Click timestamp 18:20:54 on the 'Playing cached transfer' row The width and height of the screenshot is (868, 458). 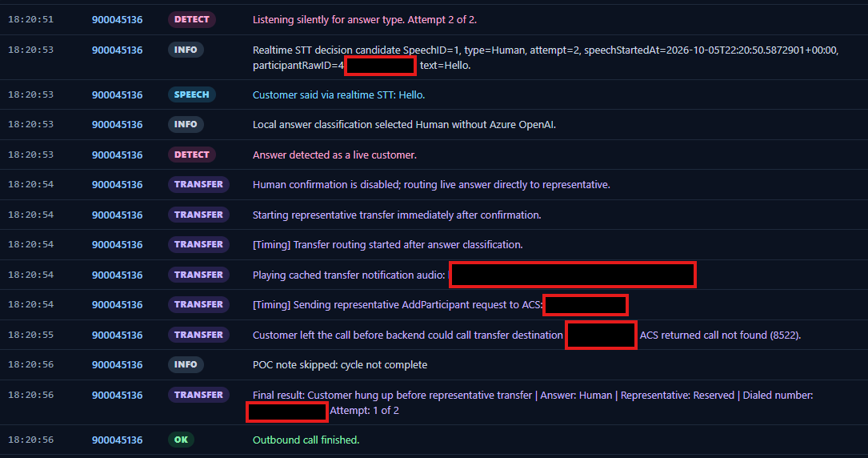point(31,275)
